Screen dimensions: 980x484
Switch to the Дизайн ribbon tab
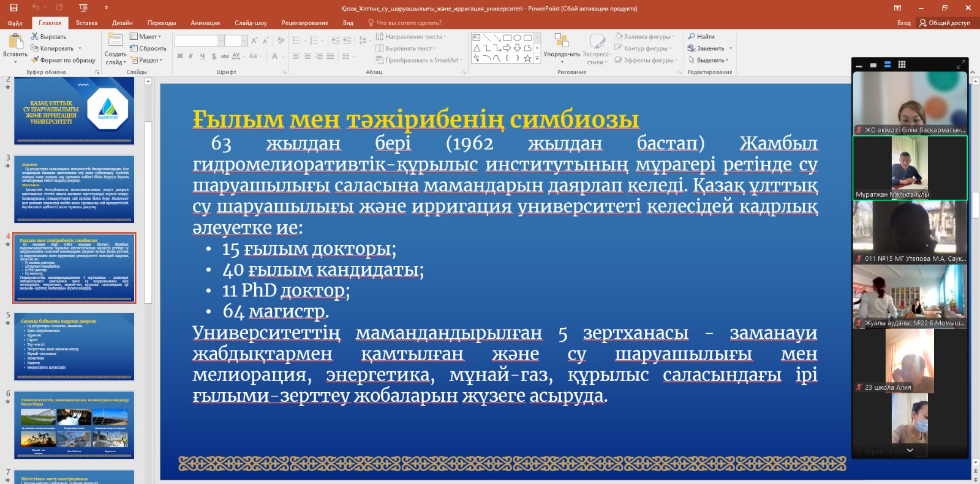pos(123,23)
